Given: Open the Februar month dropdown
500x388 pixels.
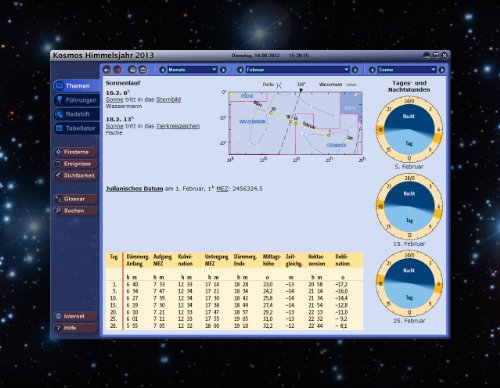Looking at the screenshot, I should (x=297, y=70).
